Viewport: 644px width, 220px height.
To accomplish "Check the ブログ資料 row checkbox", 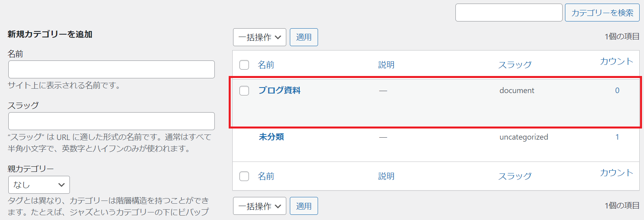I will (x=244, y=91).
